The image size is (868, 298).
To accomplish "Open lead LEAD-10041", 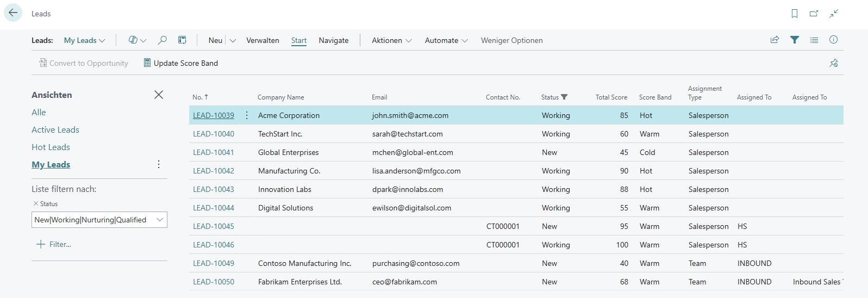I will (x=214, y=152).
